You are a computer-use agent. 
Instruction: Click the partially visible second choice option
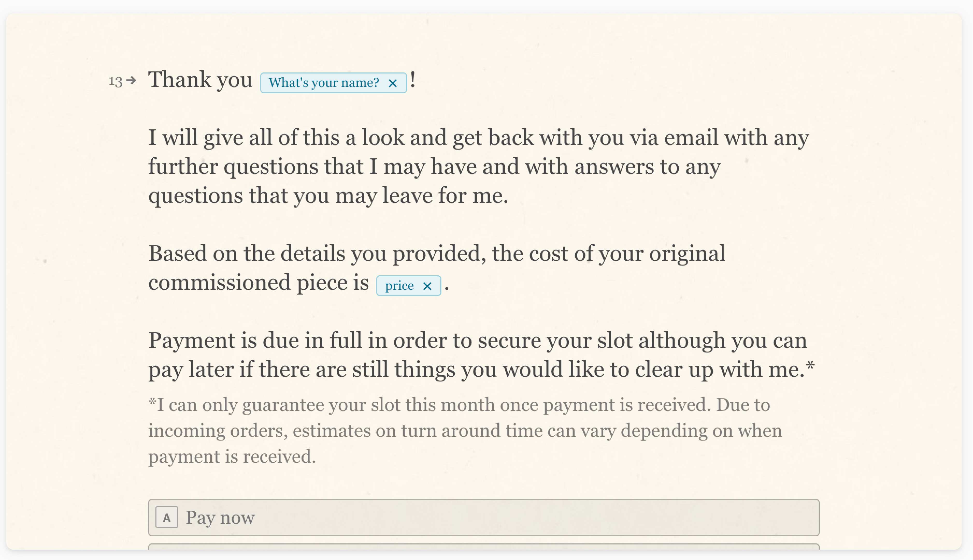(484, 547)
